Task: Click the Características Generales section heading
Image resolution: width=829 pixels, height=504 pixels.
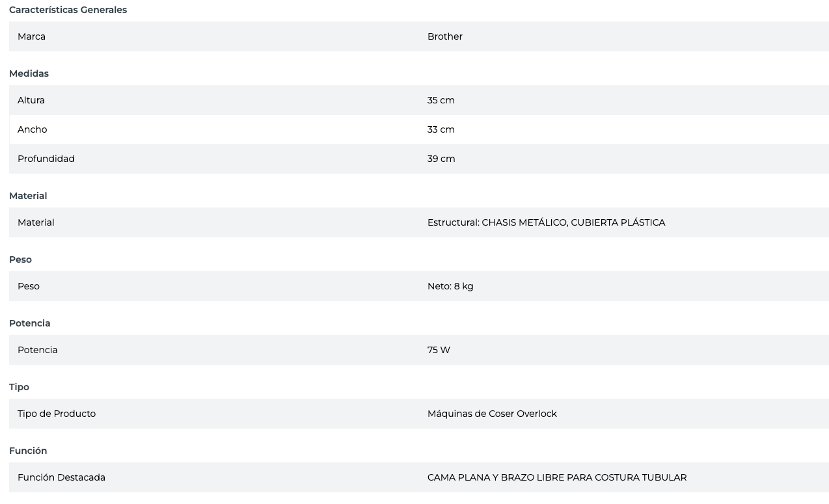Action: coord(68,10)
